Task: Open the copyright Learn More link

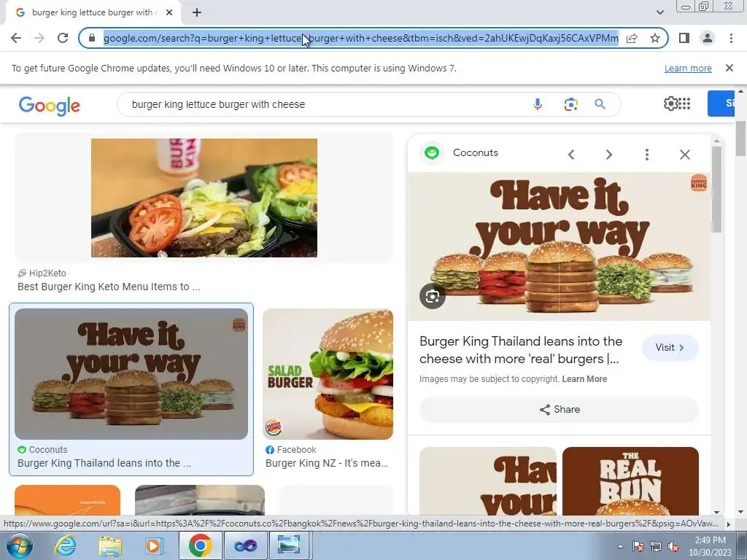Action: point(584,379)
